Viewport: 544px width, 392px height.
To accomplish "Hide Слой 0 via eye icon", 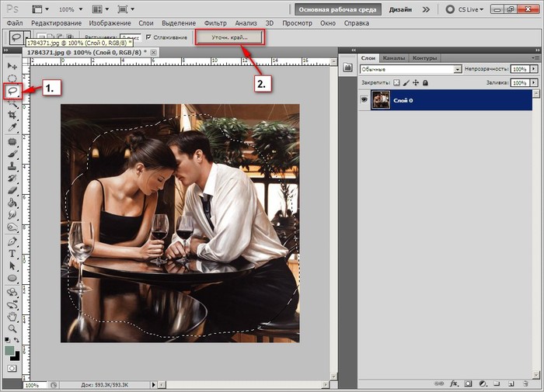I will pos(364,100).
